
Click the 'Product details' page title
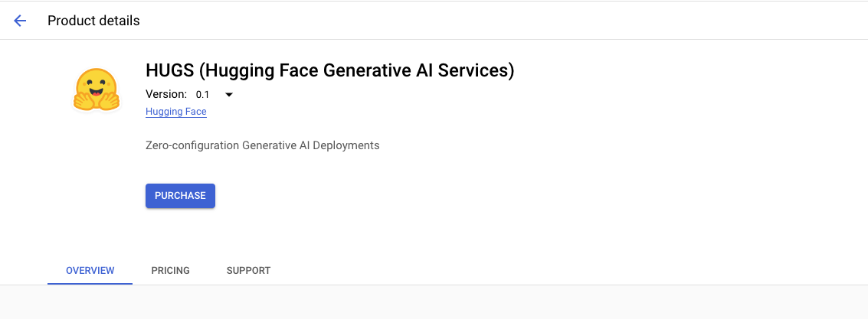click(93, 21)
